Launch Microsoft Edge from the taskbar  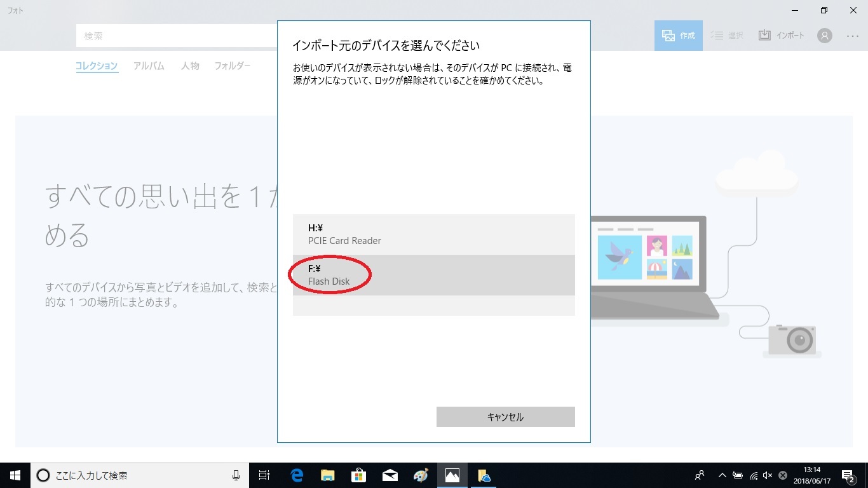pyautogui.click(x=297, y=475)
